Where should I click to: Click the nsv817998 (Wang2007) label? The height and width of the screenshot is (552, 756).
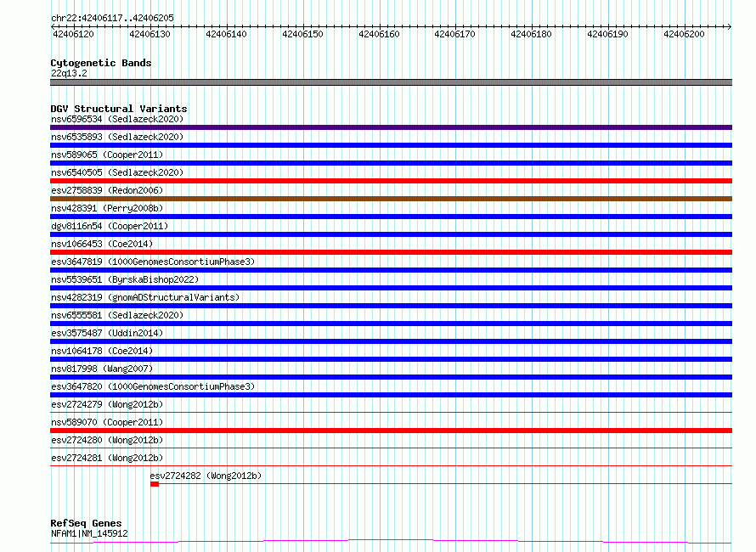102,369
